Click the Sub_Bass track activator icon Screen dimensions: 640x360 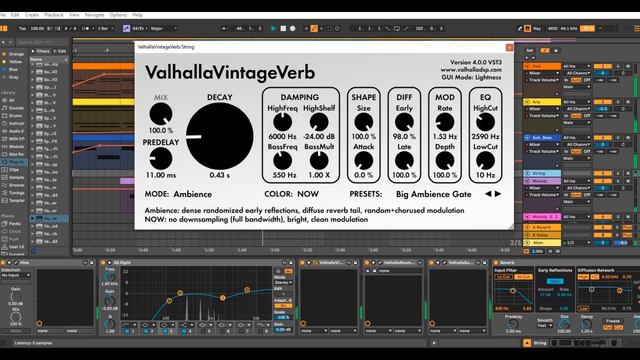pyautogui.click(x=527, y=138)
